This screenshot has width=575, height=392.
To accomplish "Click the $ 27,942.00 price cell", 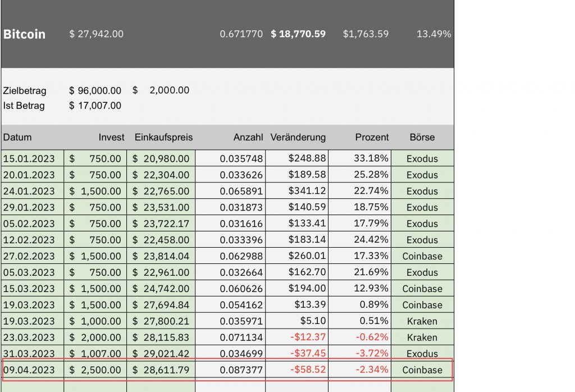I will [96, 34].
